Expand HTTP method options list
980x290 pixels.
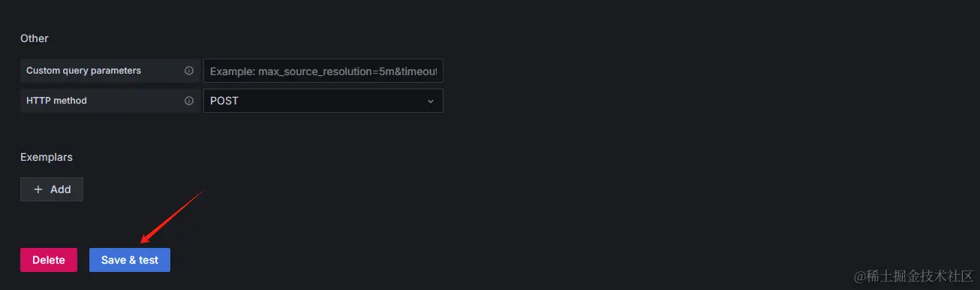pyautogui.click(x=323, y=101)
